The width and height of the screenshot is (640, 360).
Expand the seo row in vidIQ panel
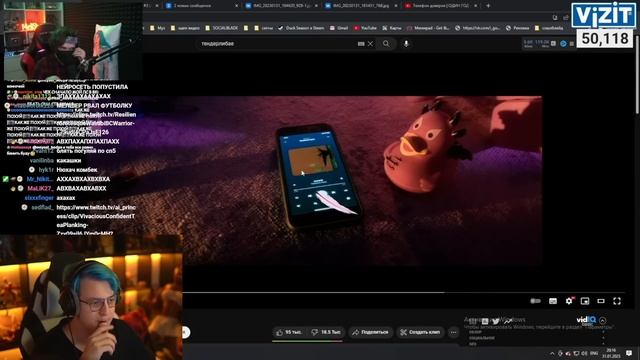[x=536, y=344]
